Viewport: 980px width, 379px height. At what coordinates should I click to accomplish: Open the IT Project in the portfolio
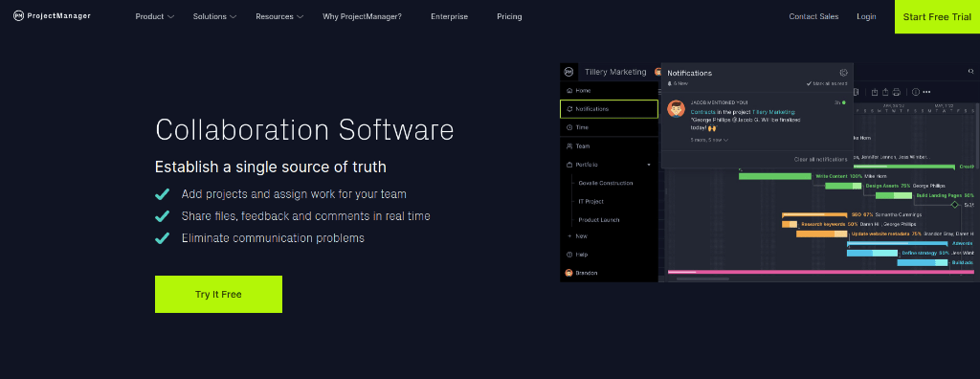(590, 201)
